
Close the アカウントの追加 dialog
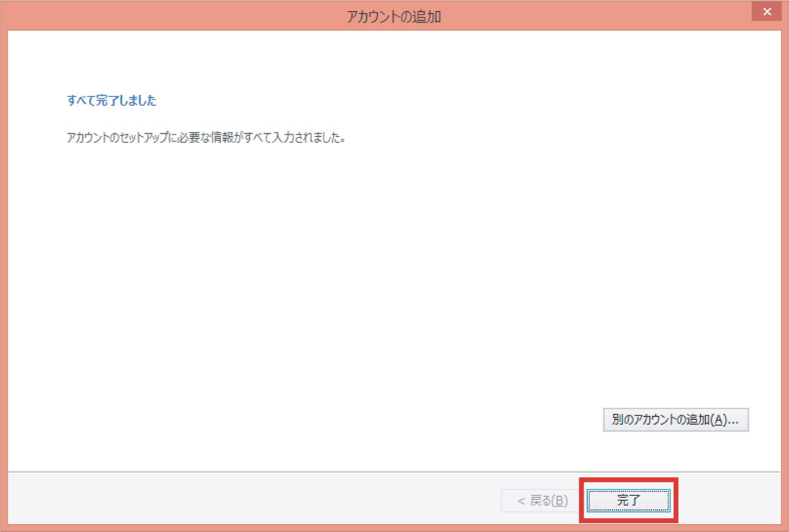(767, 12)
